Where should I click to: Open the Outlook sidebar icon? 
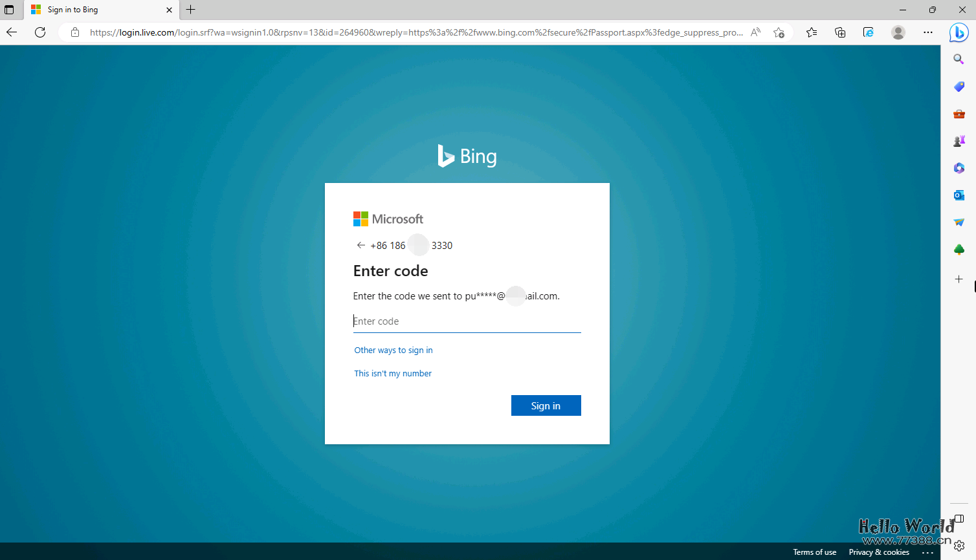click(x=959, y=195)
